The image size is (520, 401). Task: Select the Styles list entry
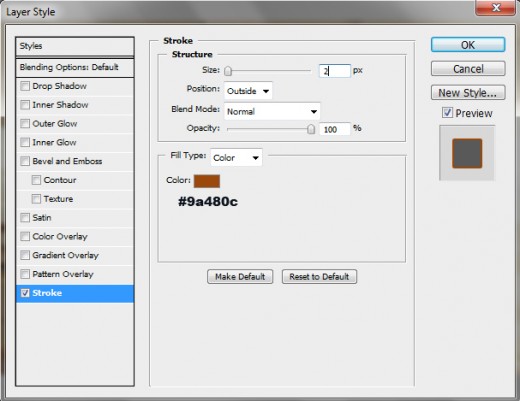(75, 46)
